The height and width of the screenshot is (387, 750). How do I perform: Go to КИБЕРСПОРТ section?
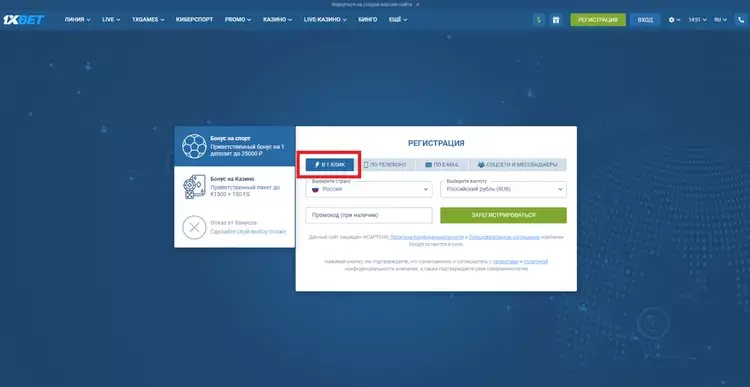[194, 20]
